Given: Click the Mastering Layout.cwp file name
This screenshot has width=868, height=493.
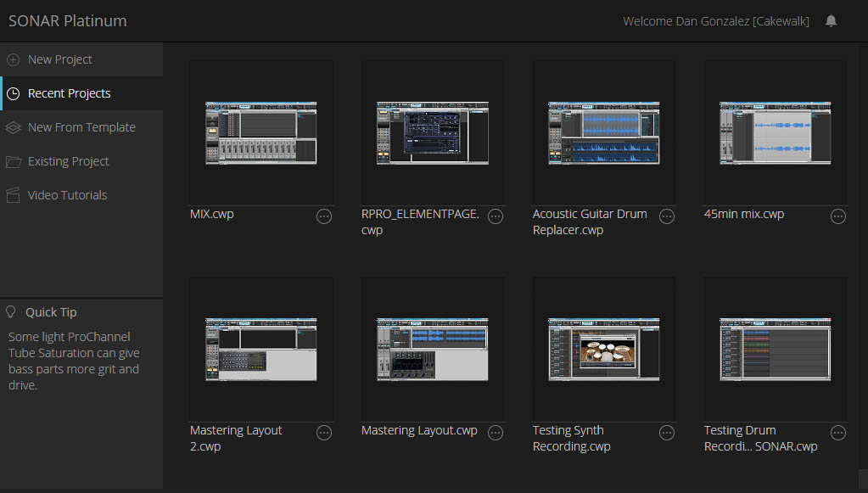Looking at the screenshot, I should [x=419, y=430].
